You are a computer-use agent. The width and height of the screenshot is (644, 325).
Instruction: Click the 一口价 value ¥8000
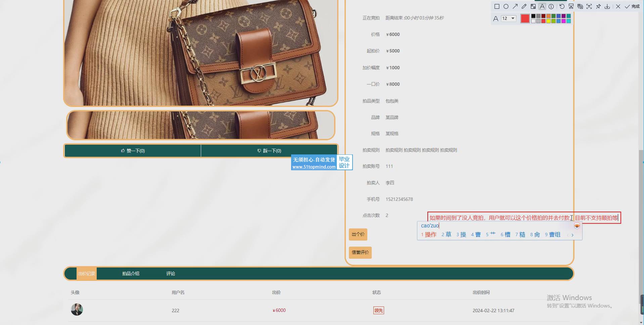[393, 84]
